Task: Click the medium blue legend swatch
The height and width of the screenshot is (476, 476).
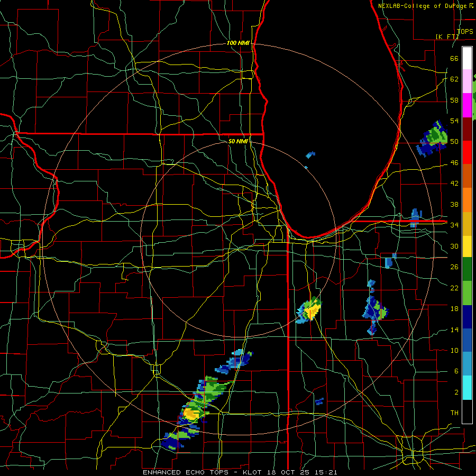Action: coord(467,340)
